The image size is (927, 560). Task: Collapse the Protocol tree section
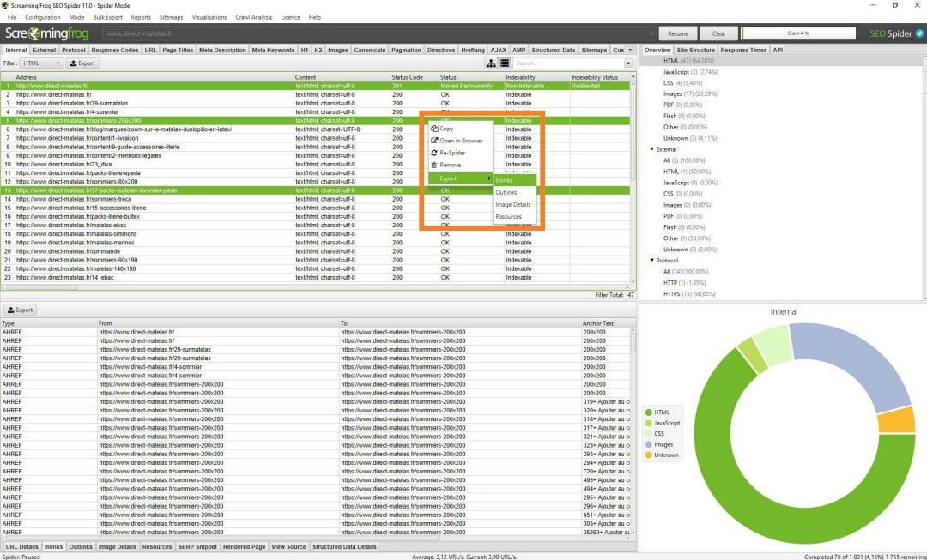652,261
